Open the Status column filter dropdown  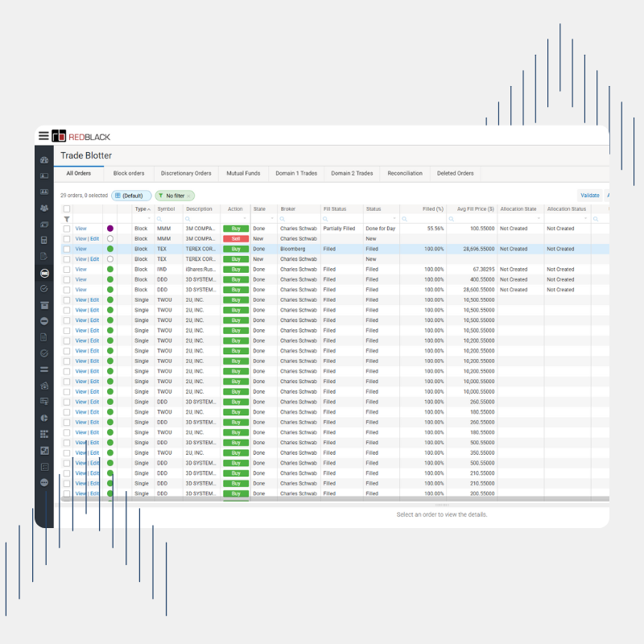click(x=394, y=218)
